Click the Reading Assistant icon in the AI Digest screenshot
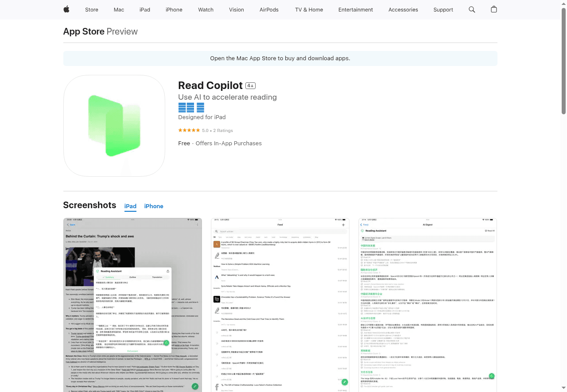 pyautogui.click(x=362, y=231)
